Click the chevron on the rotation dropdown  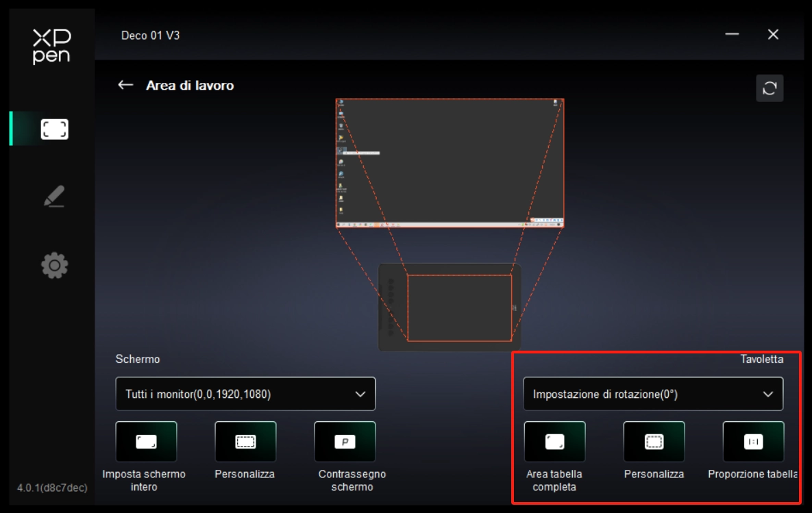click(x=768, y=394)
